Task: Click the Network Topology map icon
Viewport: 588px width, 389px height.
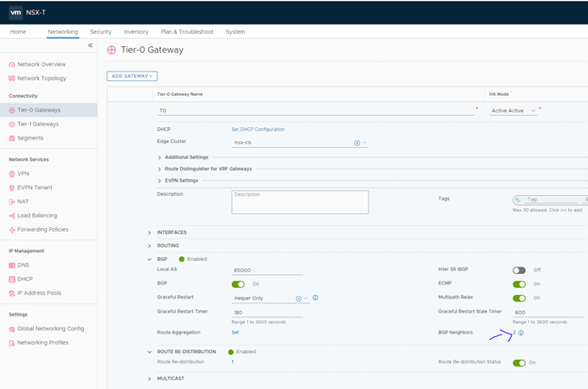Action: [x=12, y=78]
